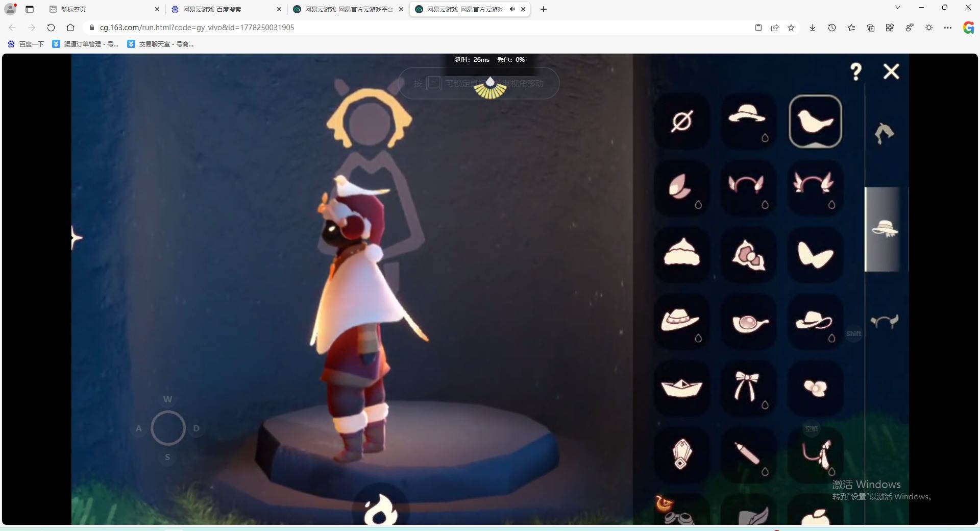Open the 百度一下 bookmark
This screenshot has width=980, height=531.
tap(26, 44)
